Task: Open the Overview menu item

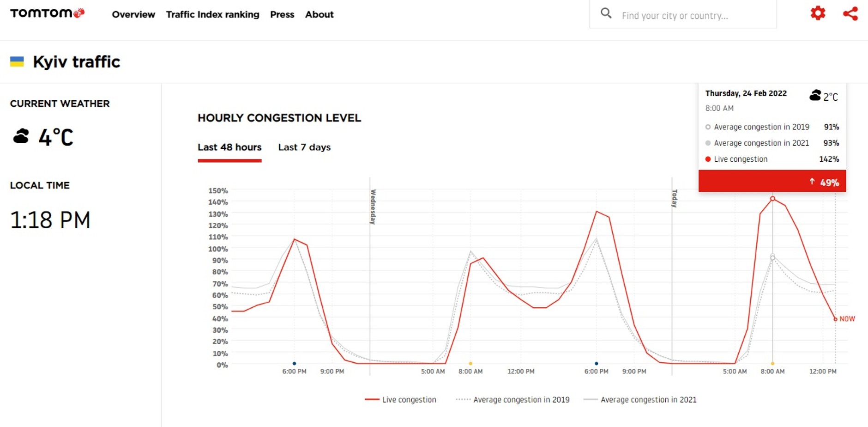Action: pos(133,14)
